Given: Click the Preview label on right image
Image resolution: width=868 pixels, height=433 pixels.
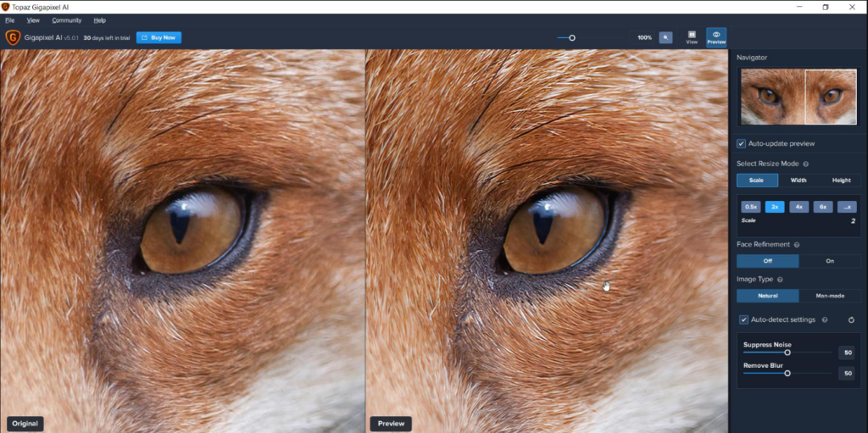Looking at the screenshot, I should coord(391,425).
